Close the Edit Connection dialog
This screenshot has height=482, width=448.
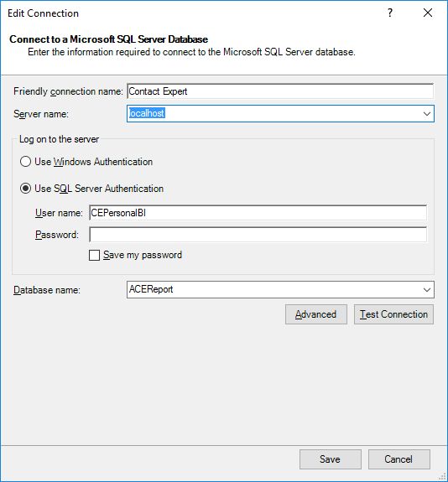[428, 13]
